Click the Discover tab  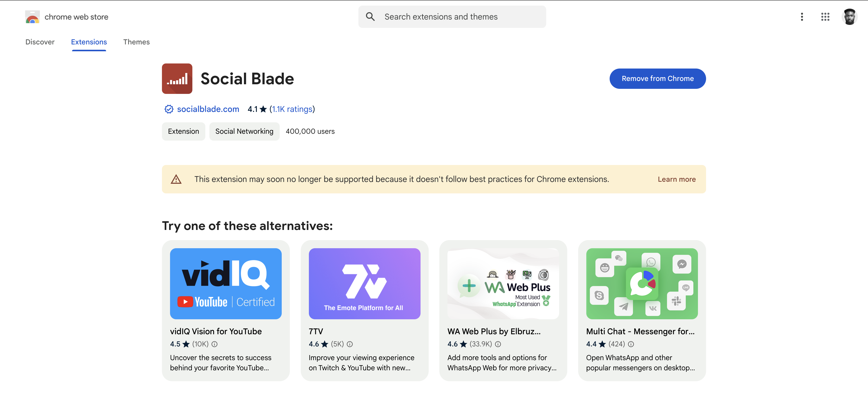(x=40, y=42)
